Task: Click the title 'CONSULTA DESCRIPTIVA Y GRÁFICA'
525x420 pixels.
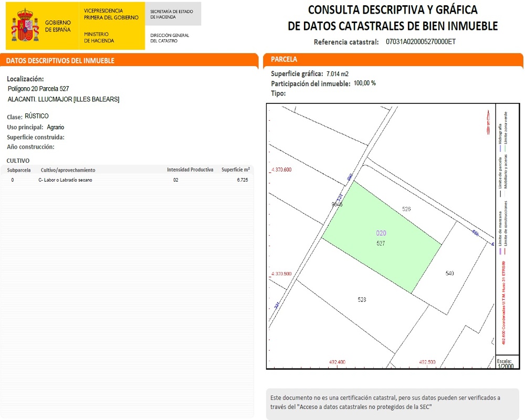Action: click(392, 10)
